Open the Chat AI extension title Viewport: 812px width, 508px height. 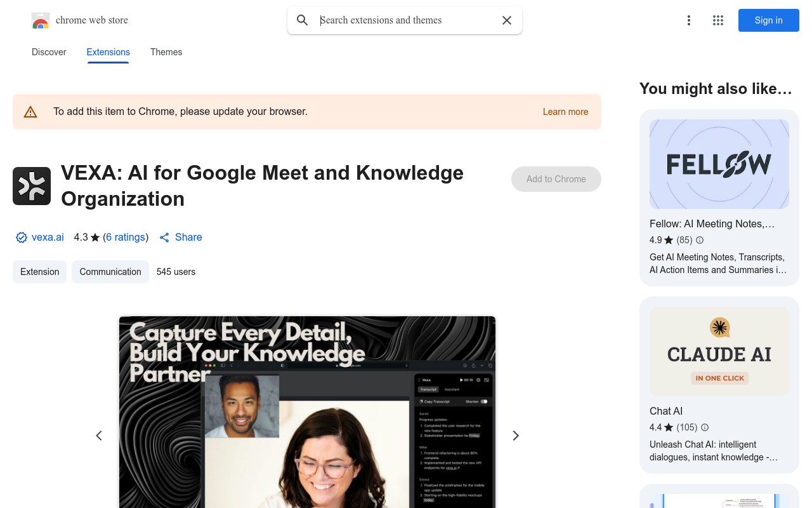tap(666, 411)
